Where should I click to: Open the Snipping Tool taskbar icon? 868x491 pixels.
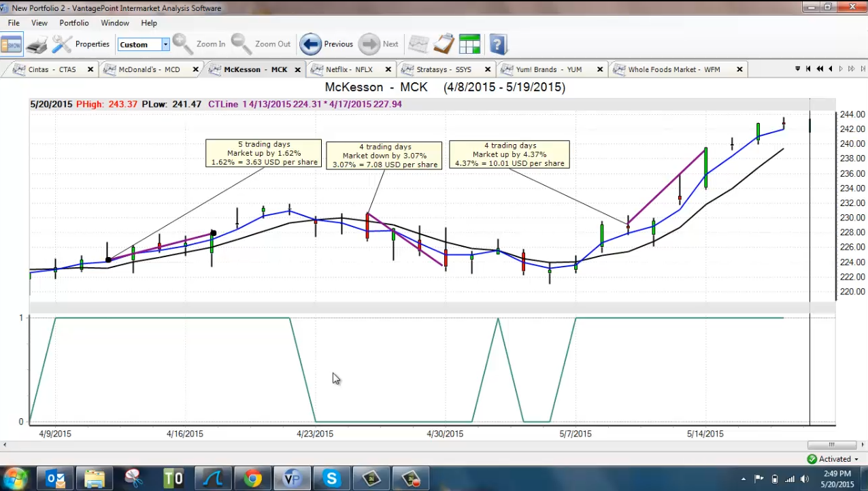coord(134,479)
